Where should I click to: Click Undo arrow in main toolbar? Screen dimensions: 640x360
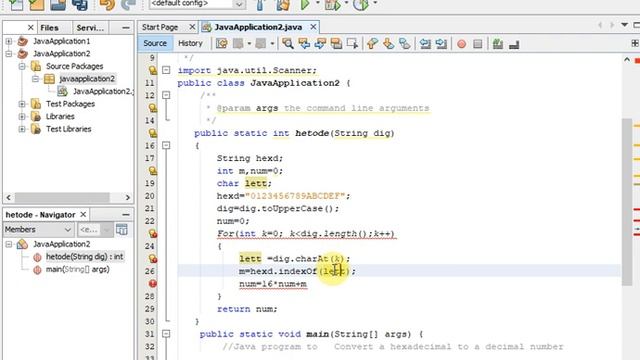(x=107, y=5)
